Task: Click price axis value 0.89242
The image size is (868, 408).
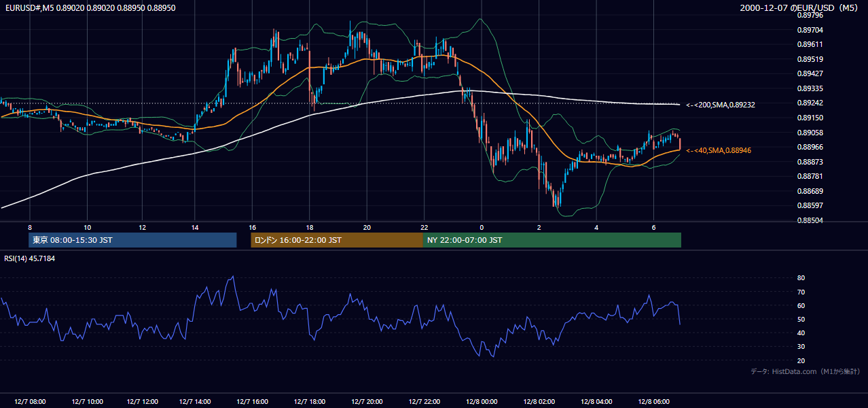Action: tap(810, 103)
